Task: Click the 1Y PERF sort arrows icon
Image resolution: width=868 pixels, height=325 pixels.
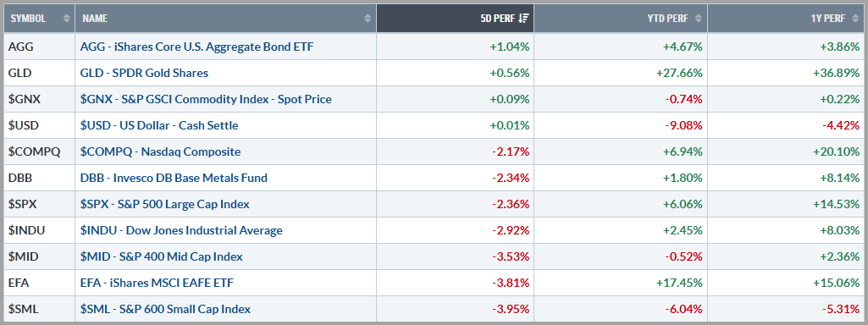Action: [854, 19]
